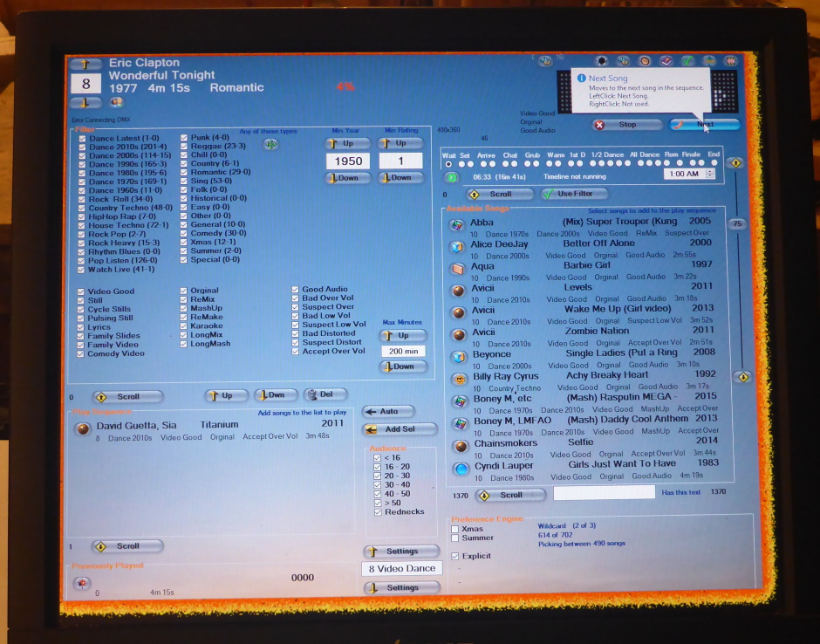Click the lower Settings arrow button below 8 Video Dance
Screen dimensions: 820x644
click(x=401, y=588)
